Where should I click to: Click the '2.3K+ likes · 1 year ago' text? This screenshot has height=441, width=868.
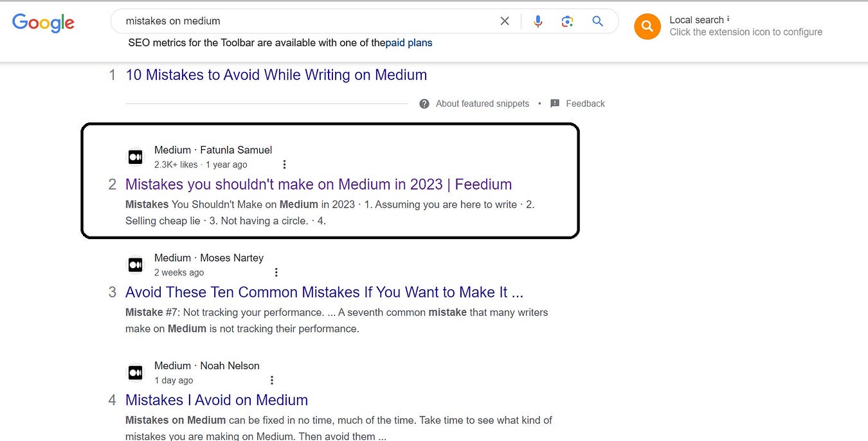pos(201,165)
